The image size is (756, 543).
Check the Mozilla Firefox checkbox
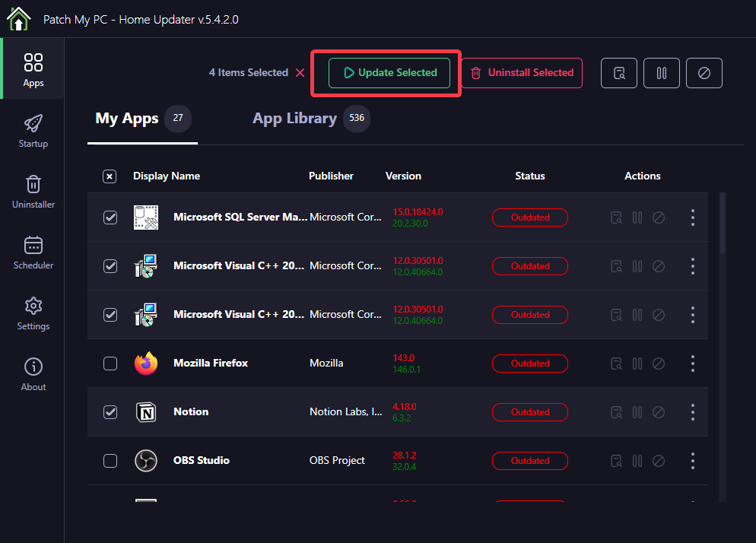[x=110, y=364]
